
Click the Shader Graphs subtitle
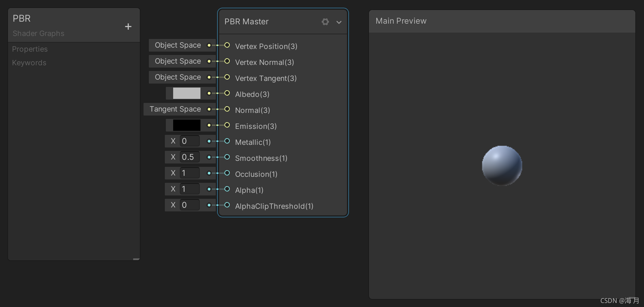tap(39, 34)
